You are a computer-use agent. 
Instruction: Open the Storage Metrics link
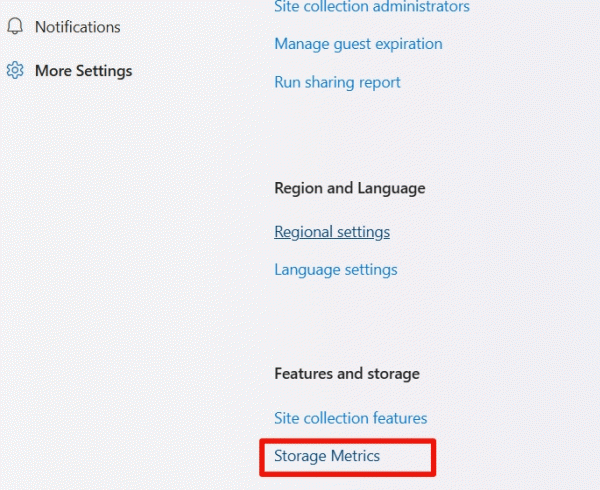(x=327, y=456)
